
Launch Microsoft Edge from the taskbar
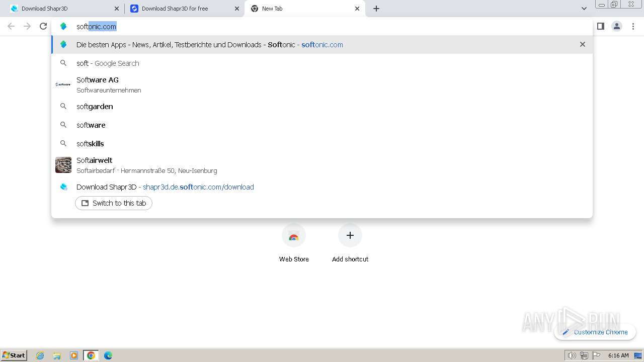point(108,355)
